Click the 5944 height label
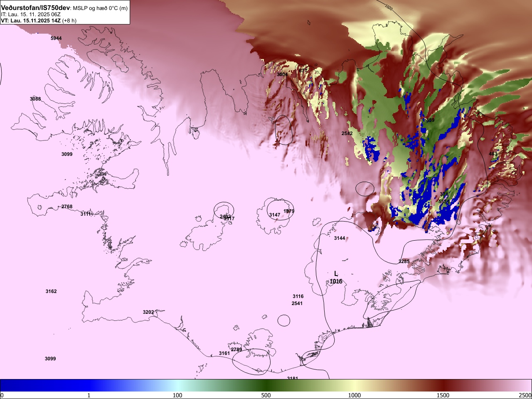The image size is (532, 399). coord(56,38)
